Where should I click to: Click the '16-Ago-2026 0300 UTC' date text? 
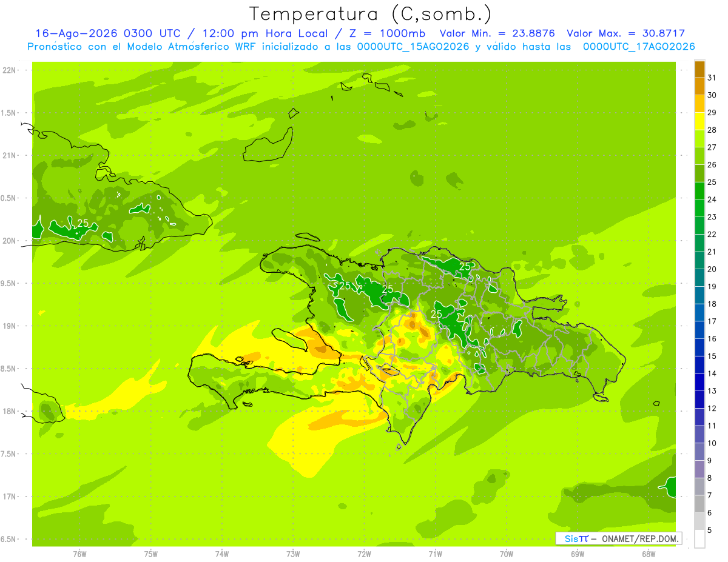[x=112, y=33]
